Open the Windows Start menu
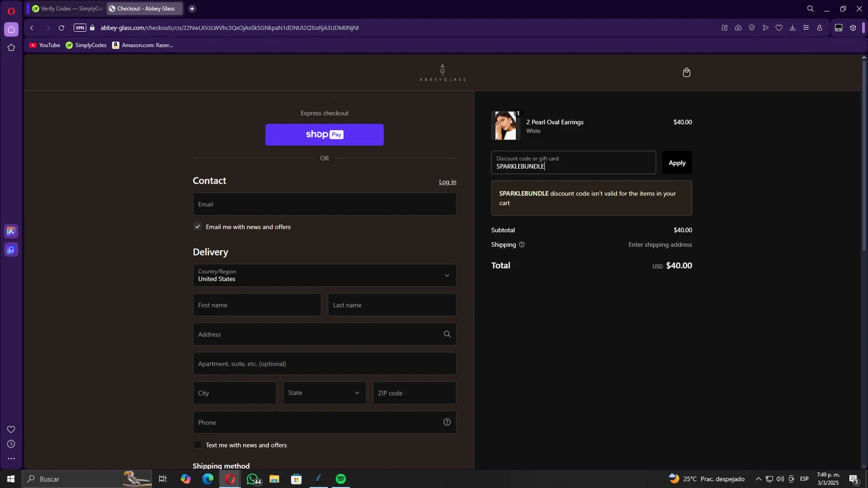The height and width of the screenshot is (488, 868). click(10, 479)
